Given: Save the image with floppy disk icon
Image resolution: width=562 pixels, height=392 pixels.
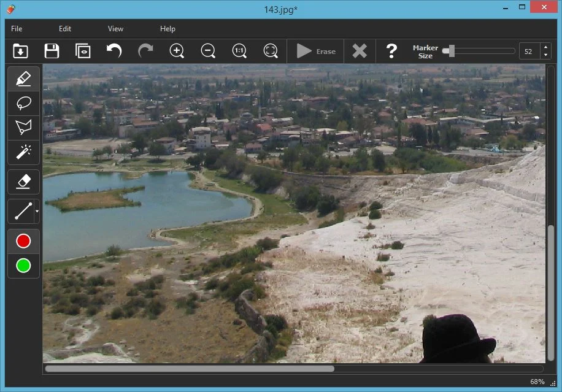Looking at the screenshot, I should click(x=52, y=51).
